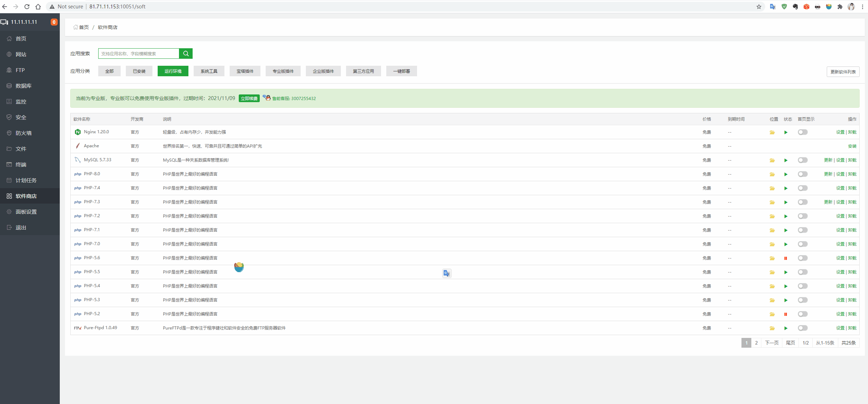
Task: Open the PHP-5.3 folder location icon
Action: point(772,300)
